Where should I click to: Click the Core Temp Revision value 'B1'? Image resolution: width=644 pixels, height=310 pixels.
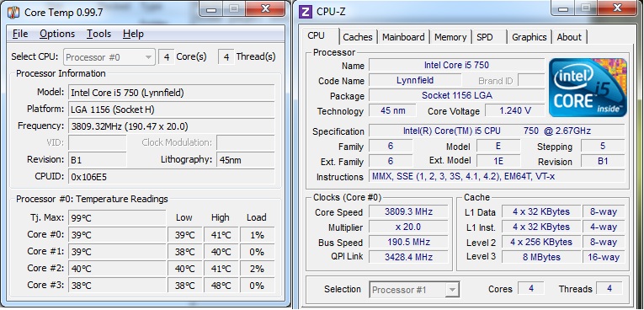click(98, 160)
